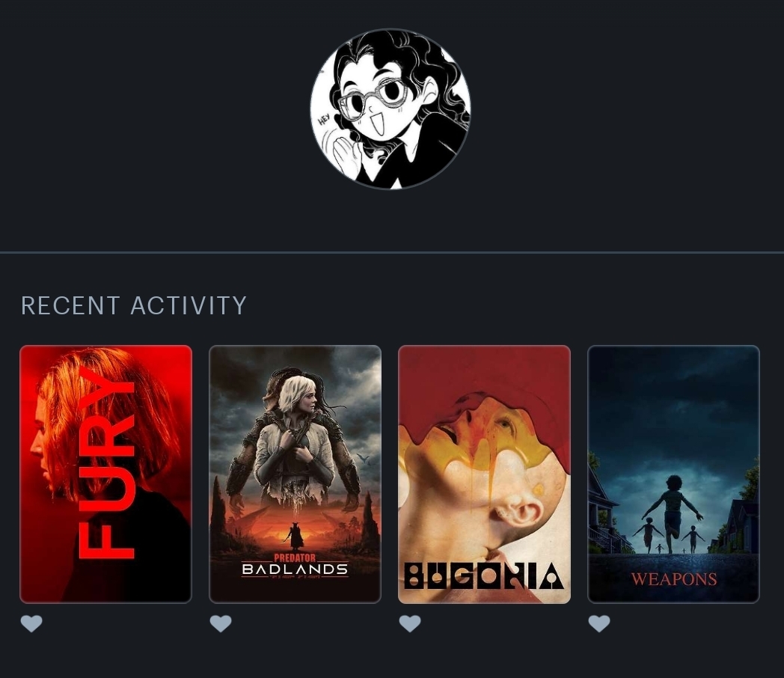Tap the heart under Predator Badlands
784x678 pixels.
(221, 623)
